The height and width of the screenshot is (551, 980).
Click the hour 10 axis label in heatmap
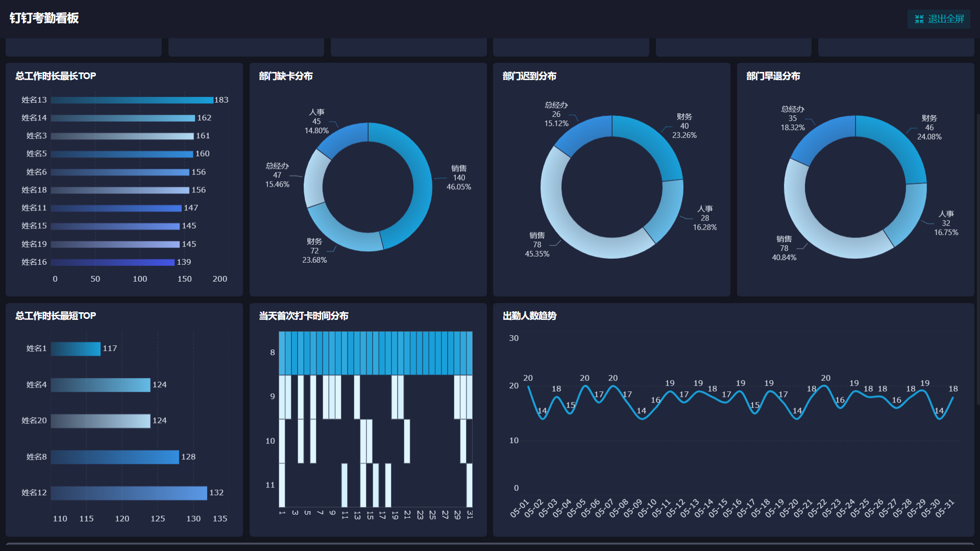pos(270,441)
